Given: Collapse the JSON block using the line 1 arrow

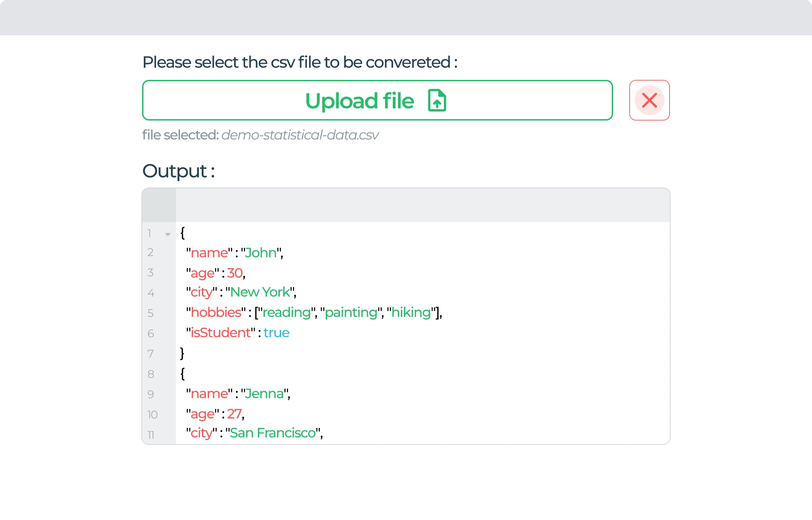Looking at the screenshot, I should pos(168,234).
